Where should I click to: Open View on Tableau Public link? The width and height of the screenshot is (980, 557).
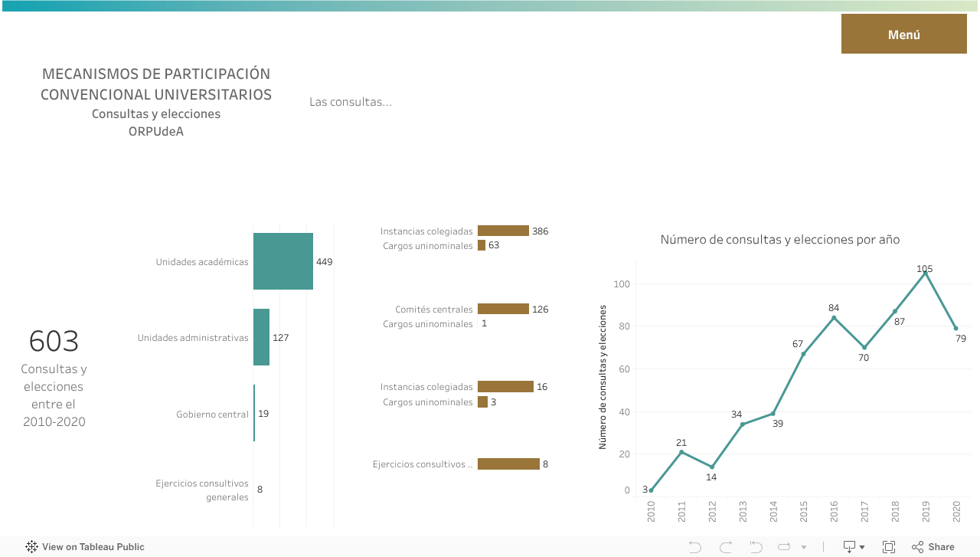click(93, 547)
